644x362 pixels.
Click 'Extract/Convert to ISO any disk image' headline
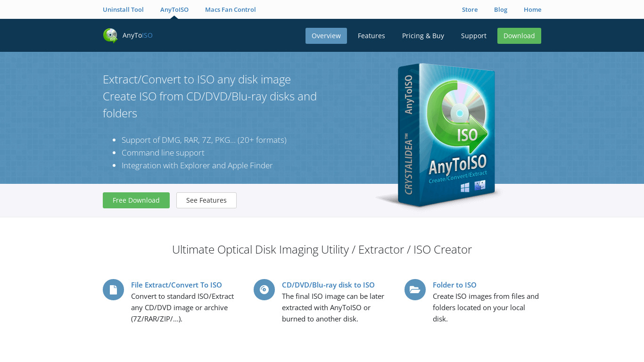coord(197,79)
